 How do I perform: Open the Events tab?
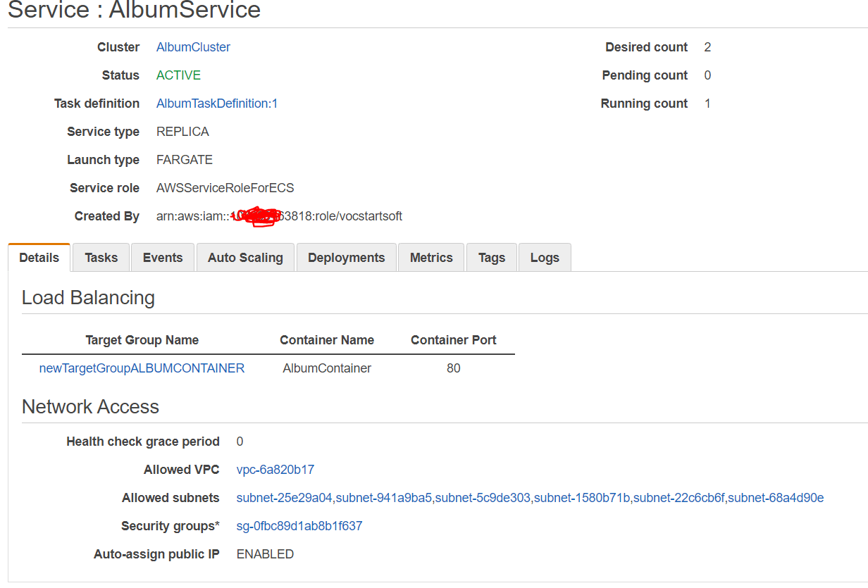pos(162,257)
